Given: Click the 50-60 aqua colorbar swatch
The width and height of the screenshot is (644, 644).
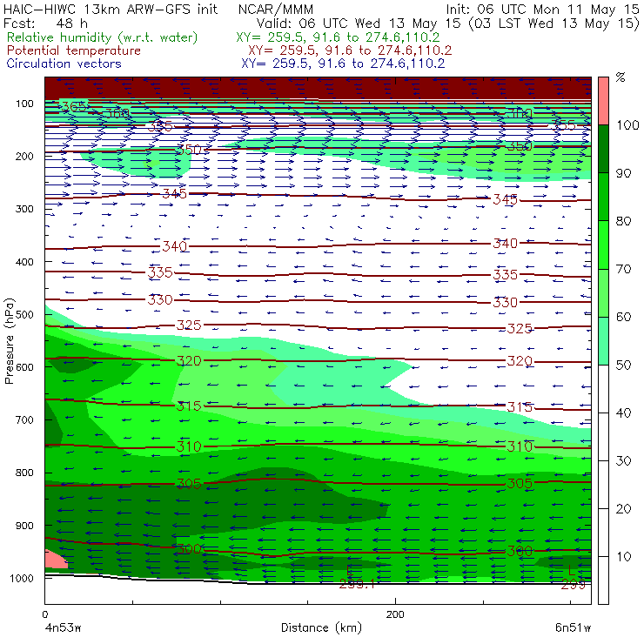Looking at the screenshot, I should (x=603, y=341).
